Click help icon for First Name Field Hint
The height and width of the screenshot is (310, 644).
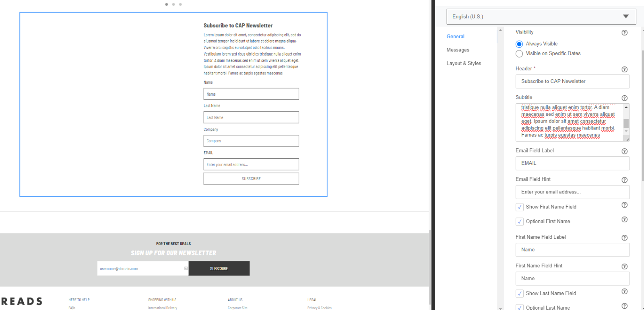[624, 266]
